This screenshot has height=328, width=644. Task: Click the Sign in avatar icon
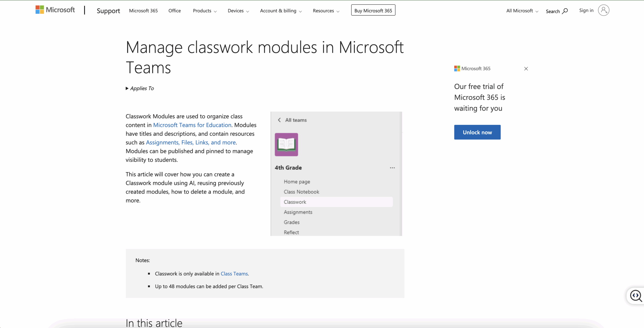603,10
